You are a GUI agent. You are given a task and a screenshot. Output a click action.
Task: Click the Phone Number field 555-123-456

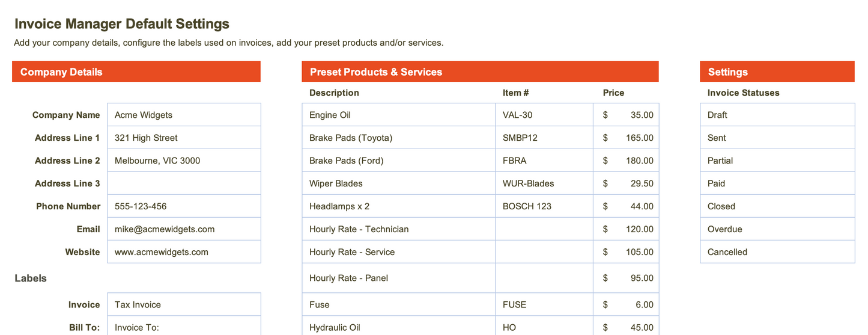click(184, 206)
